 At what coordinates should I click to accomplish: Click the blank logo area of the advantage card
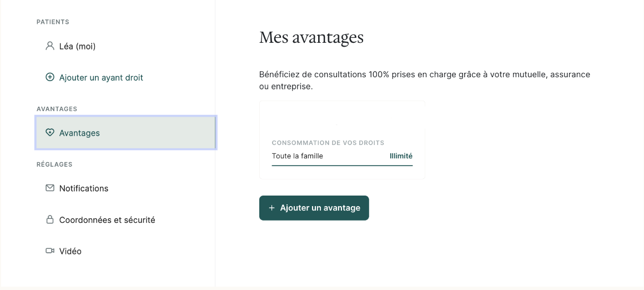[342, 120]
